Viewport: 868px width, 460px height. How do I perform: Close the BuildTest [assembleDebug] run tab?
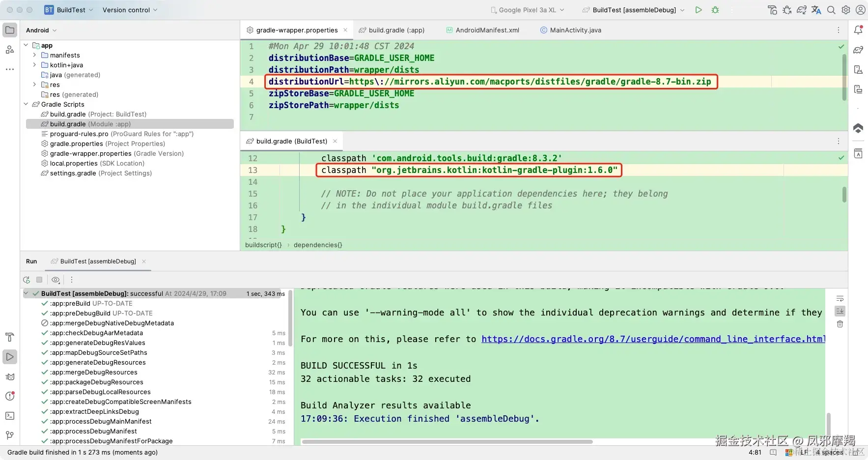pos(144,261)
